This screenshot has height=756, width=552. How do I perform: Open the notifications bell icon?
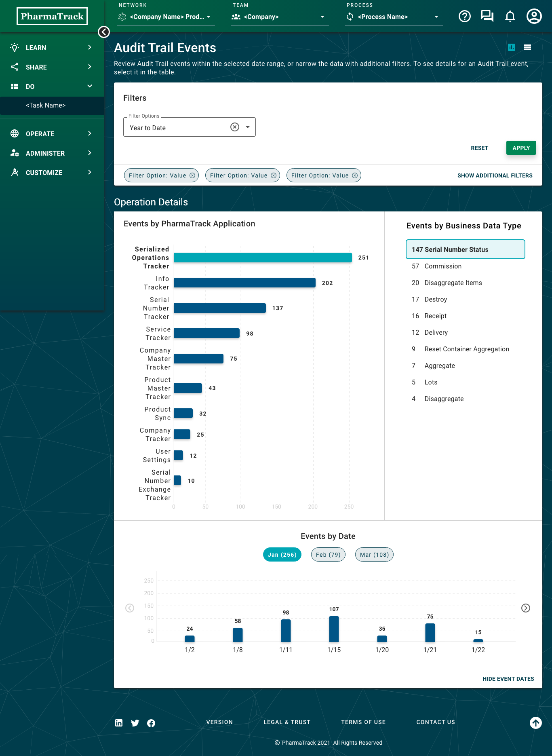click(x=510, y=16)
